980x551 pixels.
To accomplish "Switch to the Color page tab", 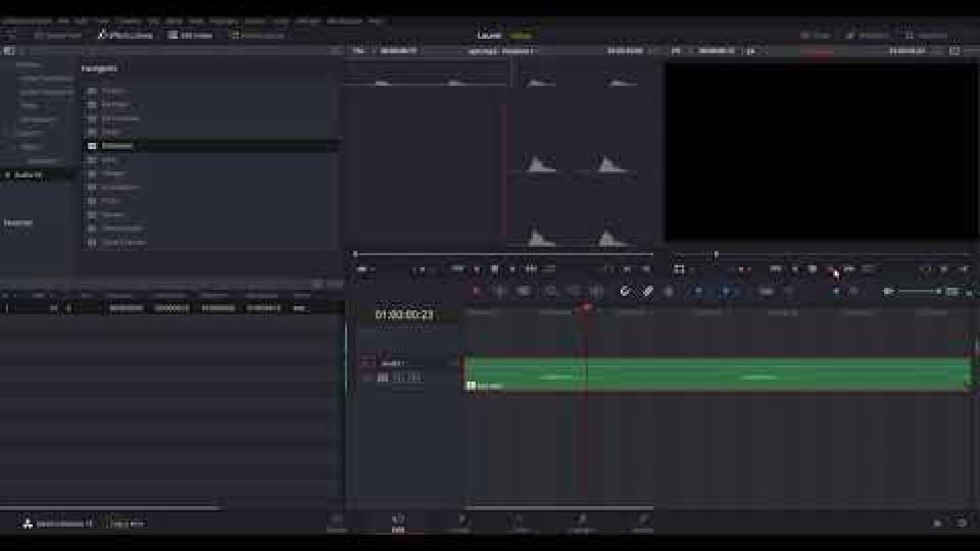I will pos(518,523).
